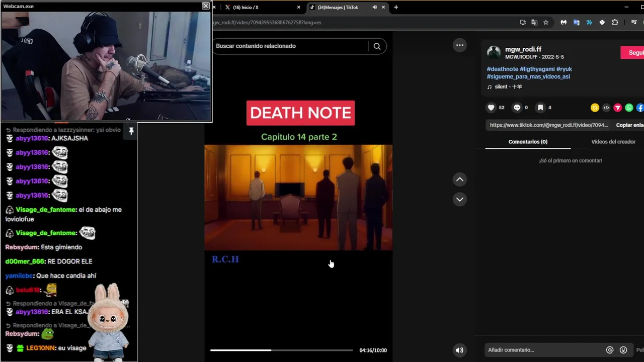
Task: Click the yellow repost share icon
Action: 595,108
